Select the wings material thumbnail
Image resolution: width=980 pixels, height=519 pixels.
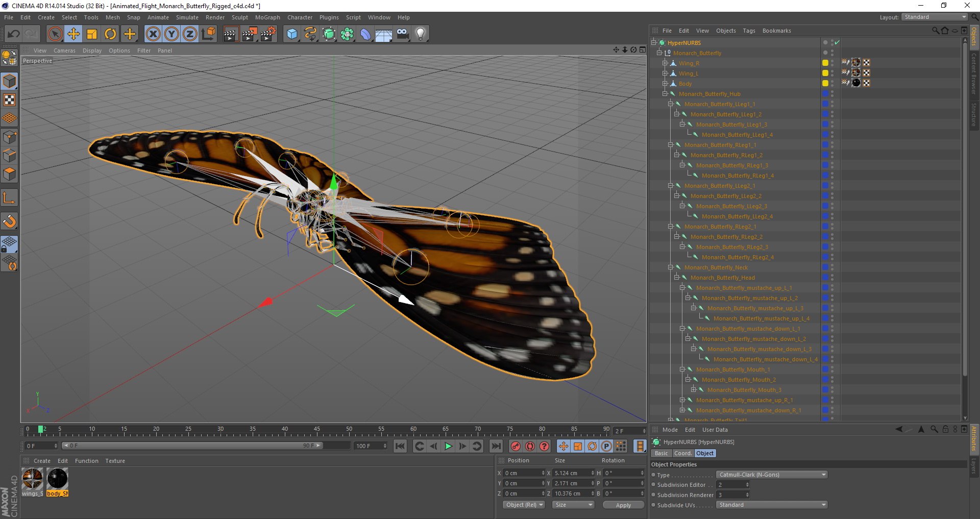tap(33, 479)
